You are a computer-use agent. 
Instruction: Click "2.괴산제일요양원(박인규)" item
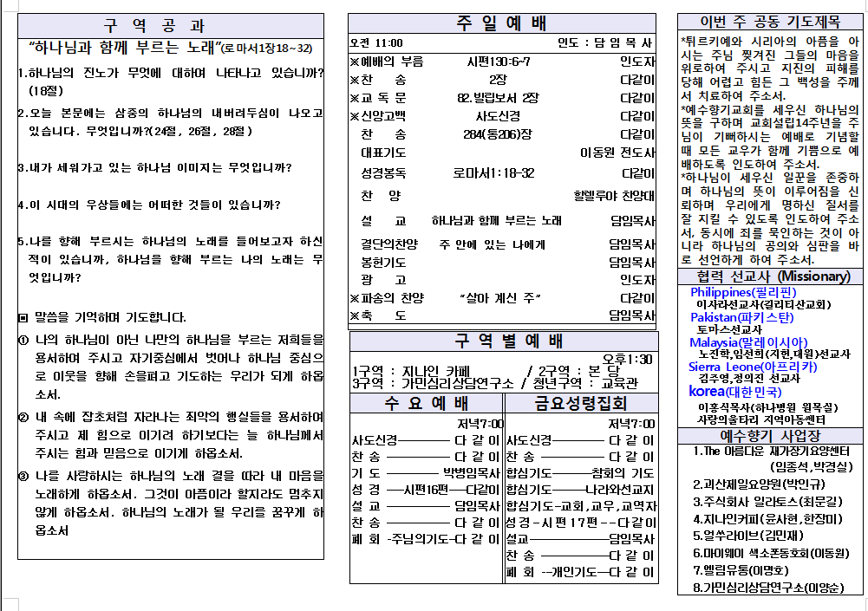(759, 484)
